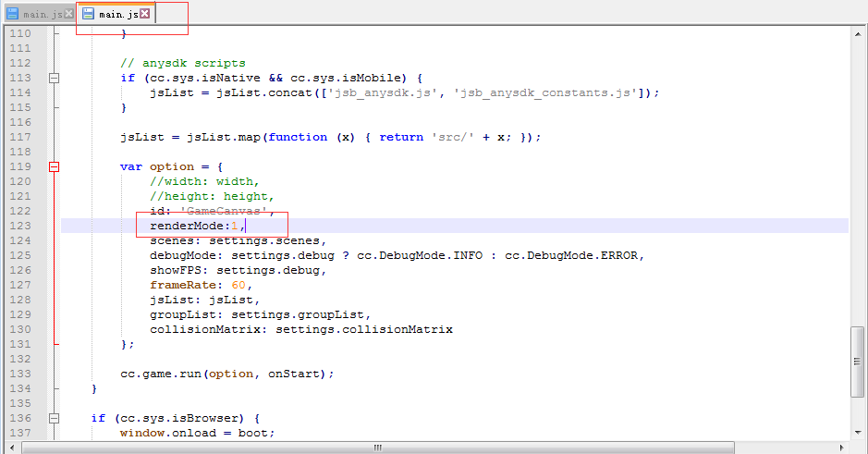
Task: Collapse the isBrowser block at line 136
Action: coord(54,419)
